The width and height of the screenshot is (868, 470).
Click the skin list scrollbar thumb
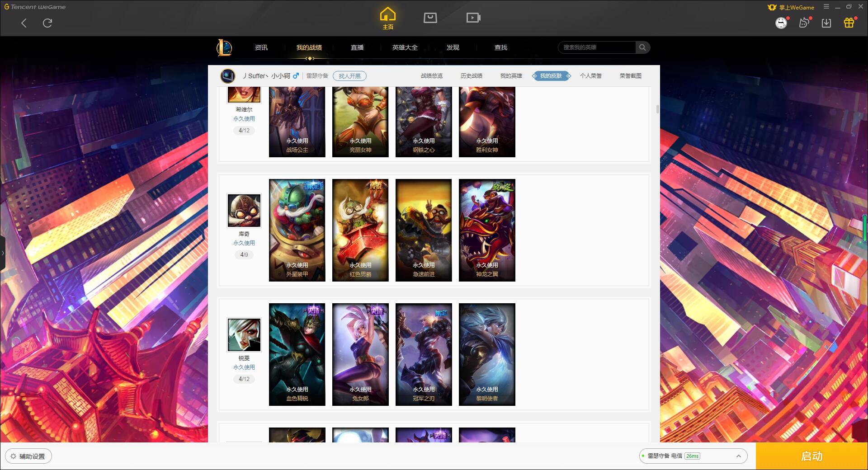tap(657, 109)
